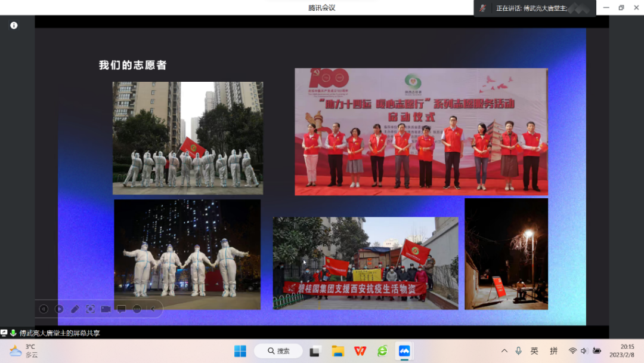This screenshot has width=644, height=363.
Task: Click the focus frame capture icon
Action: click(90, 309)
